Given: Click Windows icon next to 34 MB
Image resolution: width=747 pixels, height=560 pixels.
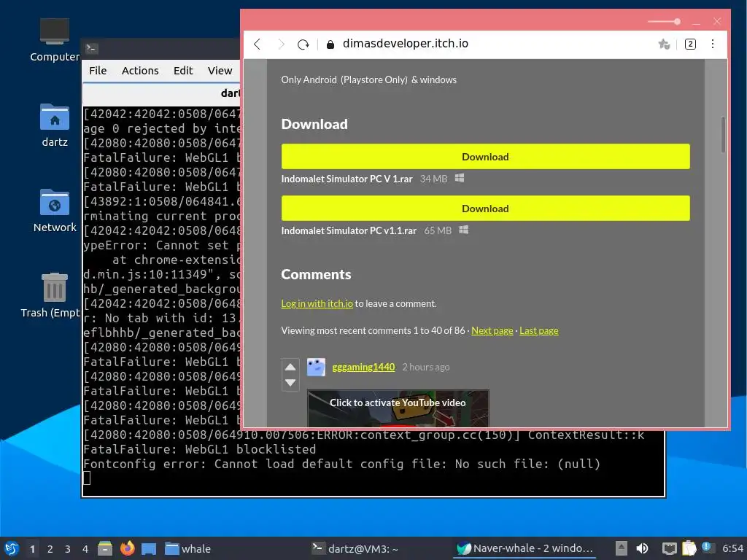Looking at the screenshot, I should click(x=460, y=178).
